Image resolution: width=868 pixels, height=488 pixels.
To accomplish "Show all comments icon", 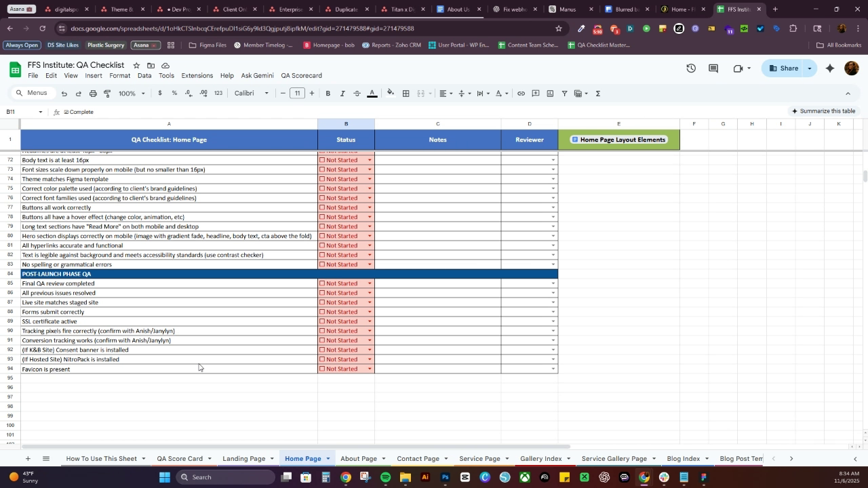I will [x=713, y=68].
